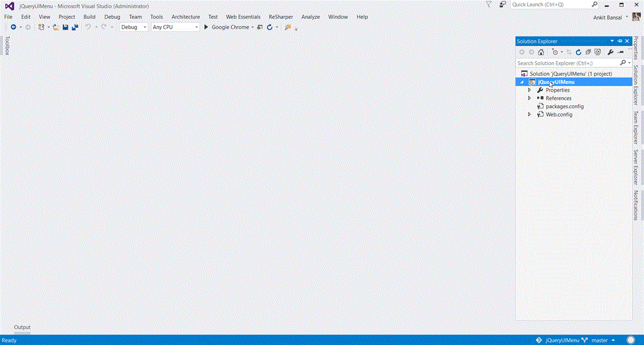Open the Notifications side tab
The height and width of the screenshot is (345, 644).
click(636, 205)
